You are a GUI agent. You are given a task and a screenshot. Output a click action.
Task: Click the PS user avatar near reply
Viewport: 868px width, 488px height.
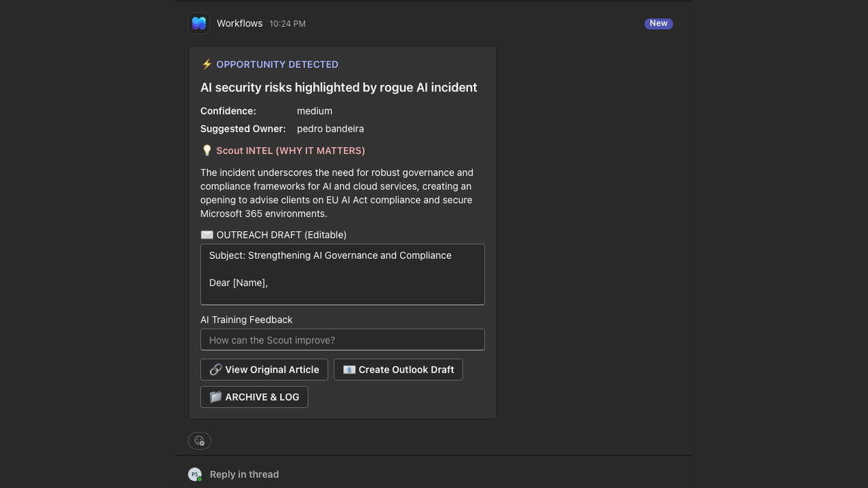[195, 474]
